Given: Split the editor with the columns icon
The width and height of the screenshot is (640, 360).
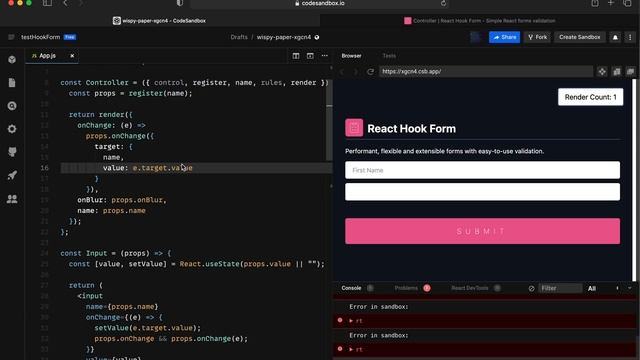Looking at the screenshot, I should tap(296, 56).
